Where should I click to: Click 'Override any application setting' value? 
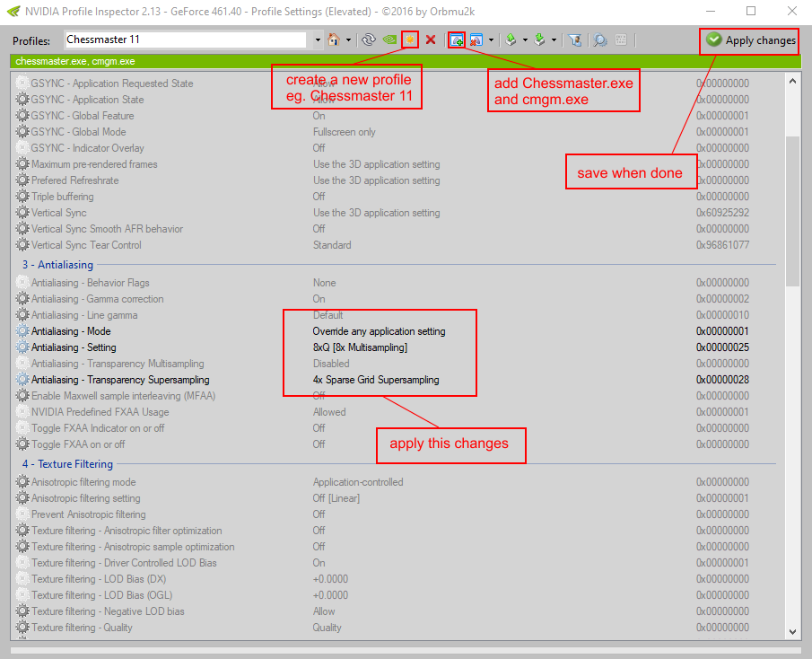[x=379, y=331]
